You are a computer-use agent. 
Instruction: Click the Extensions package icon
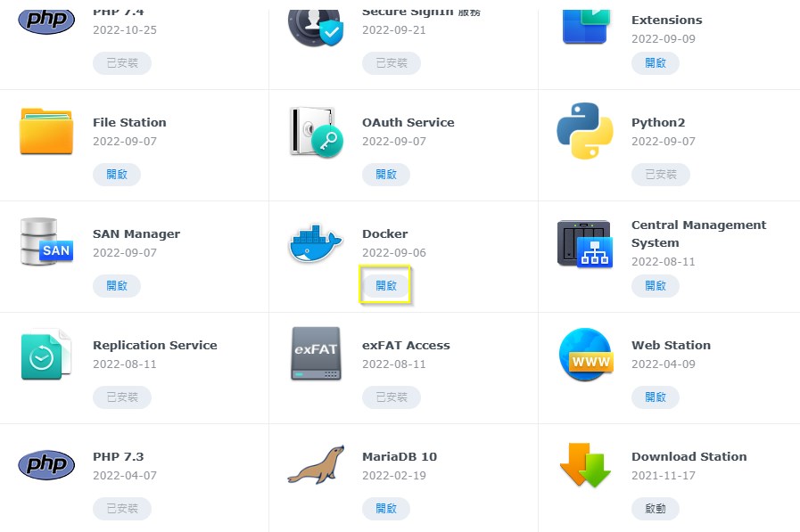586,27
